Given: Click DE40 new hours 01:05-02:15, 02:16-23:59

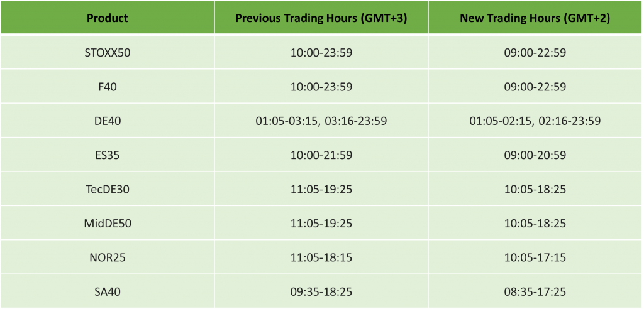Looking at the screenshot, I should point(535,121).
